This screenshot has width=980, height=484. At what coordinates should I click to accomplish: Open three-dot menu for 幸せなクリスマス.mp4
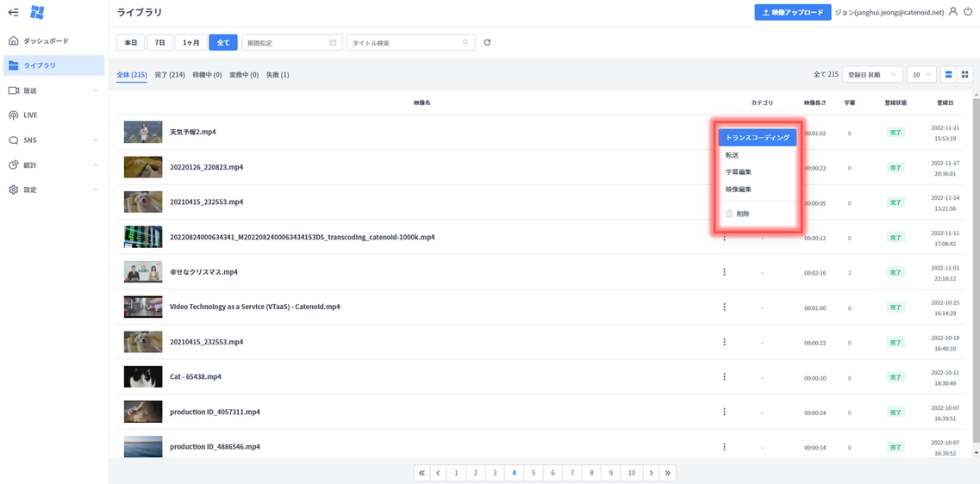[x=724, y=272]
